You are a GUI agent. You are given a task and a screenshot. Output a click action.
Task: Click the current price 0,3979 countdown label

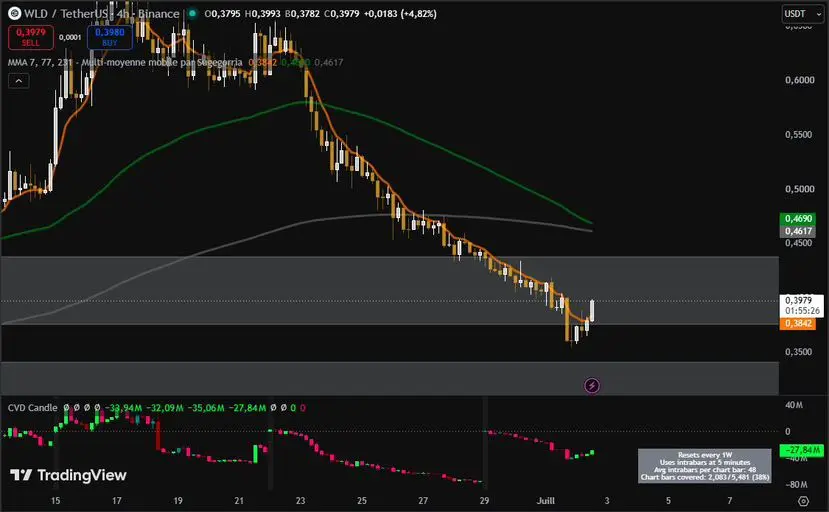coord(802,306)
